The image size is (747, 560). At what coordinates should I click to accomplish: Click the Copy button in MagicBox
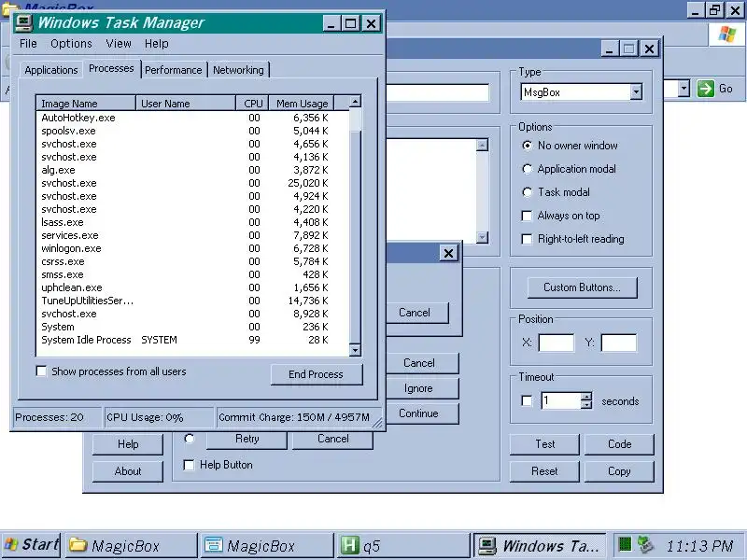tap(619, 471)
